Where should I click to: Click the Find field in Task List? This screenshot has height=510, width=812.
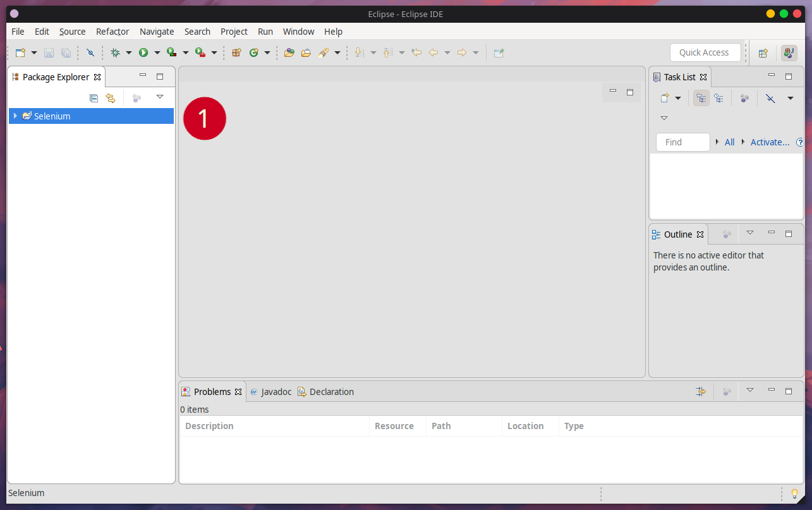click(683, 142)
